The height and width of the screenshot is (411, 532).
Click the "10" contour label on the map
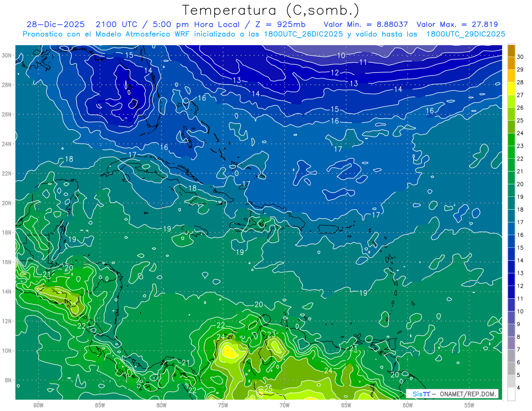tap(341, 55)
